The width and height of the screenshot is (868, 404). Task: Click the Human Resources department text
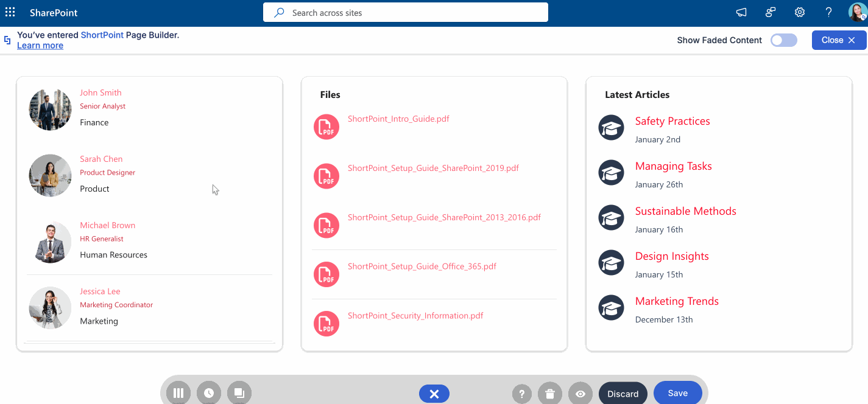(113, 255)
